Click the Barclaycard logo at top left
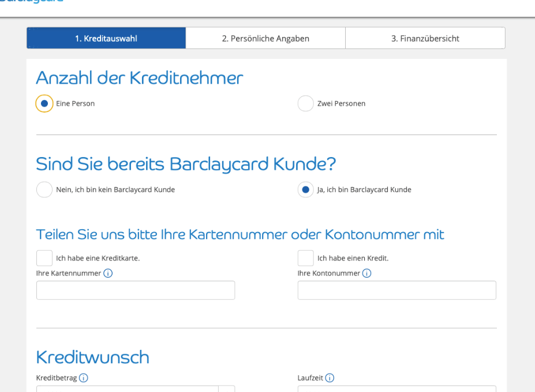 pyautogui.click(x=32, y=2)
